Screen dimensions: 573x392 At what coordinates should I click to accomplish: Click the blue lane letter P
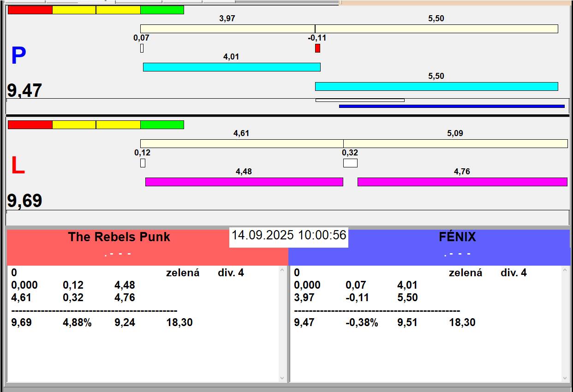pos(18,56)
